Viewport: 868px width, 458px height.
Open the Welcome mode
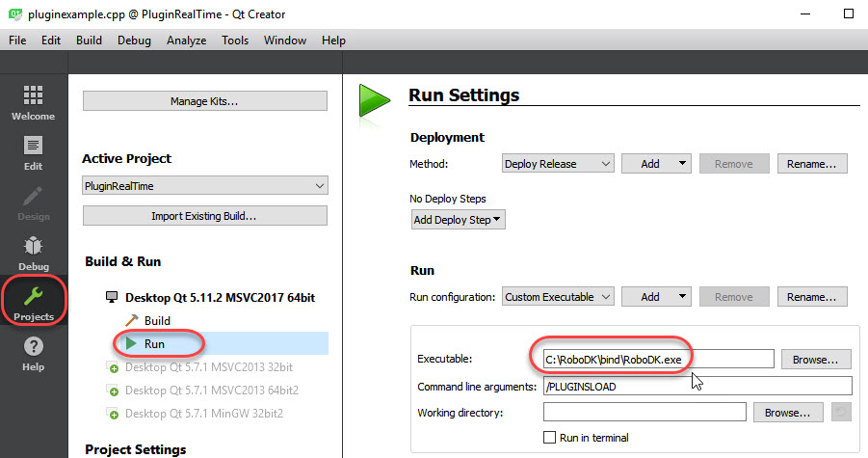pyautogui.click(x=33, y=103)
